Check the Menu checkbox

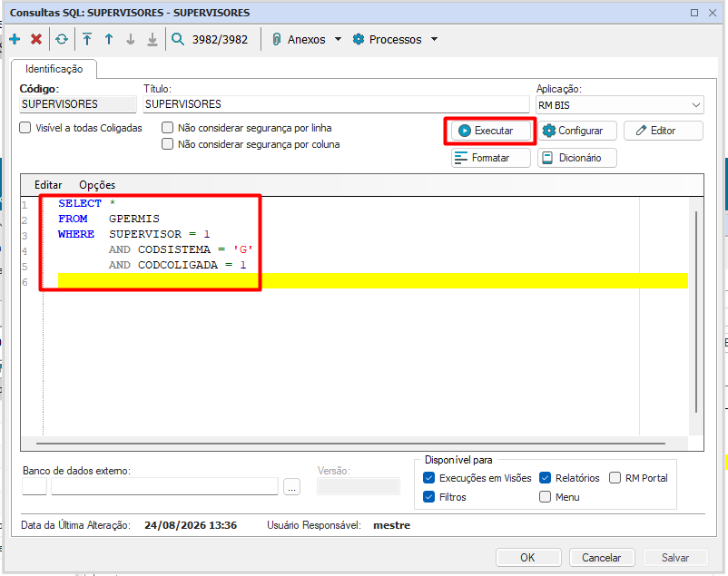tap(545, 497)
